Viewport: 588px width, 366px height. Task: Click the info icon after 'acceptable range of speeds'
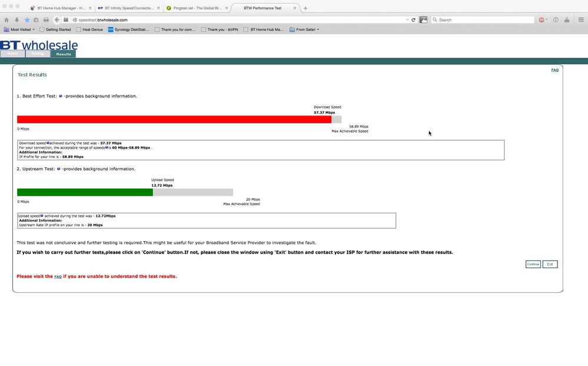(107, 147)
